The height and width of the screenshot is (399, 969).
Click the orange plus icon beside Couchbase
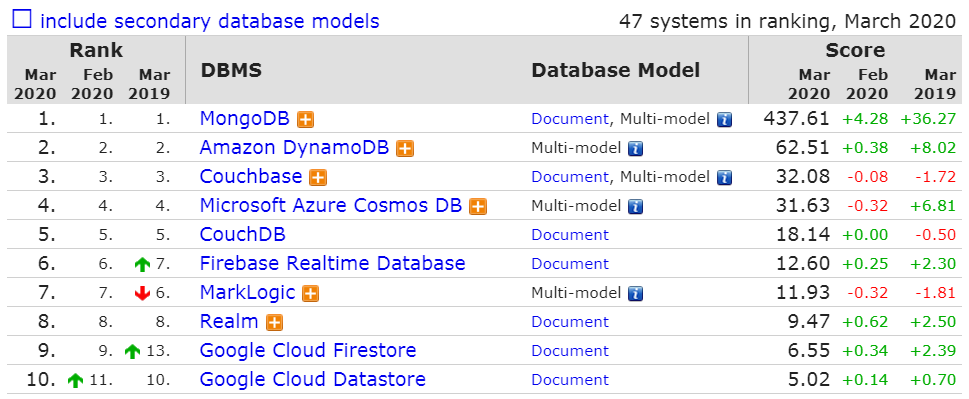(x=318, y=178)
